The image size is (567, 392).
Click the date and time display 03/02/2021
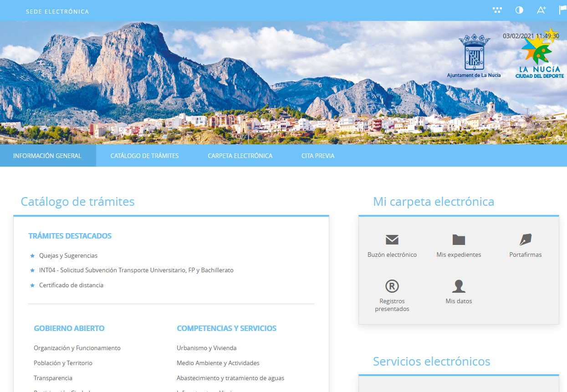point(531,36)
